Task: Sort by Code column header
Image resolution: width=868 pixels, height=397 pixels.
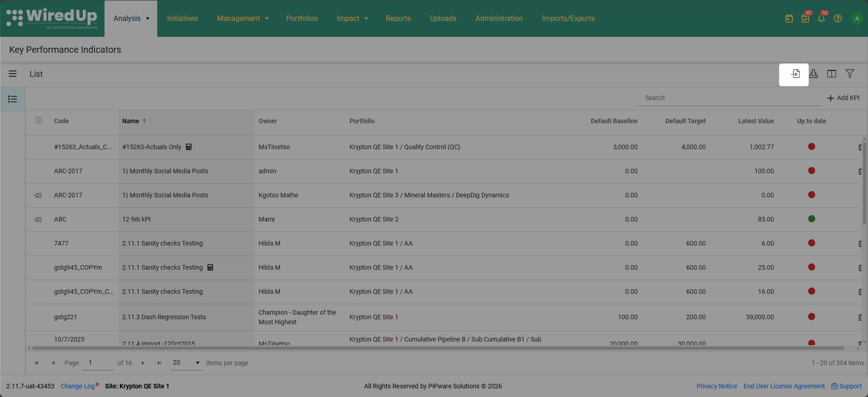Action: click(61, 121)
